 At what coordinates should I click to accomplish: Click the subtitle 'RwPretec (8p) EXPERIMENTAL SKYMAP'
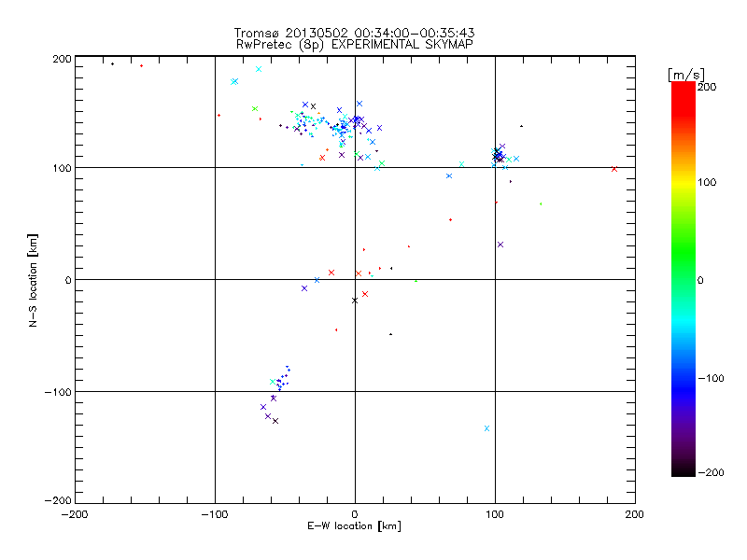354,45
